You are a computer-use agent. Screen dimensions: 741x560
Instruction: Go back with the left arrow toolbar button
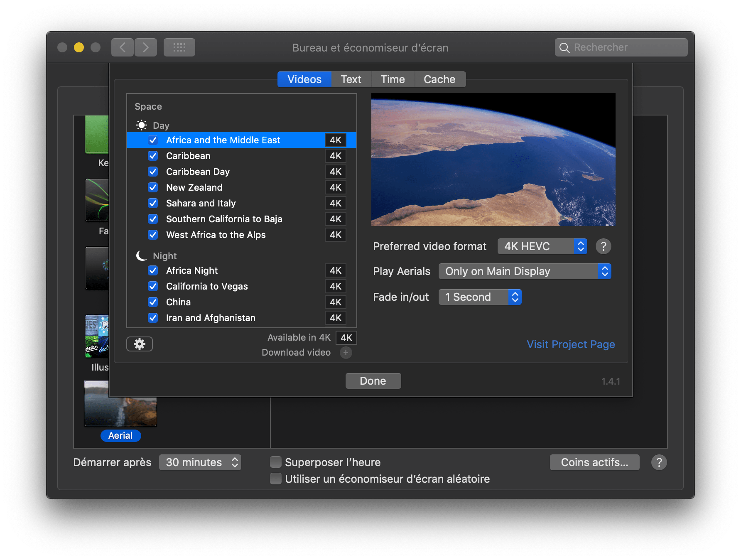[123, 47]
